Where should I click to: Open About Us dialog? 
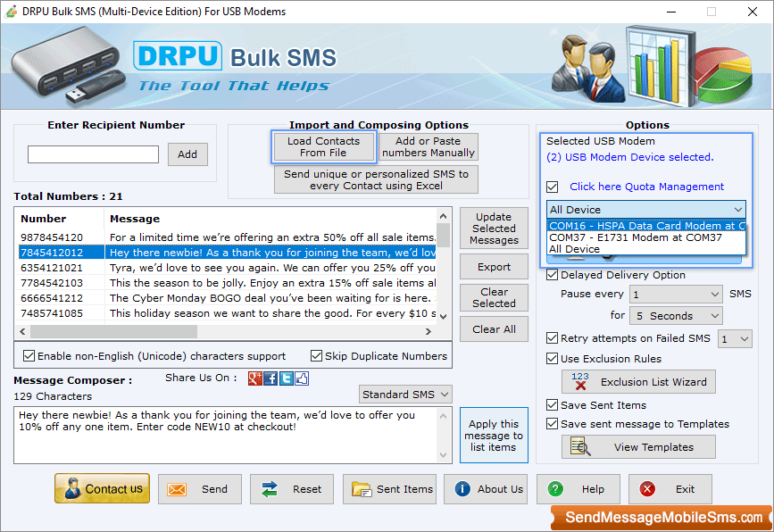pos(486,489)
